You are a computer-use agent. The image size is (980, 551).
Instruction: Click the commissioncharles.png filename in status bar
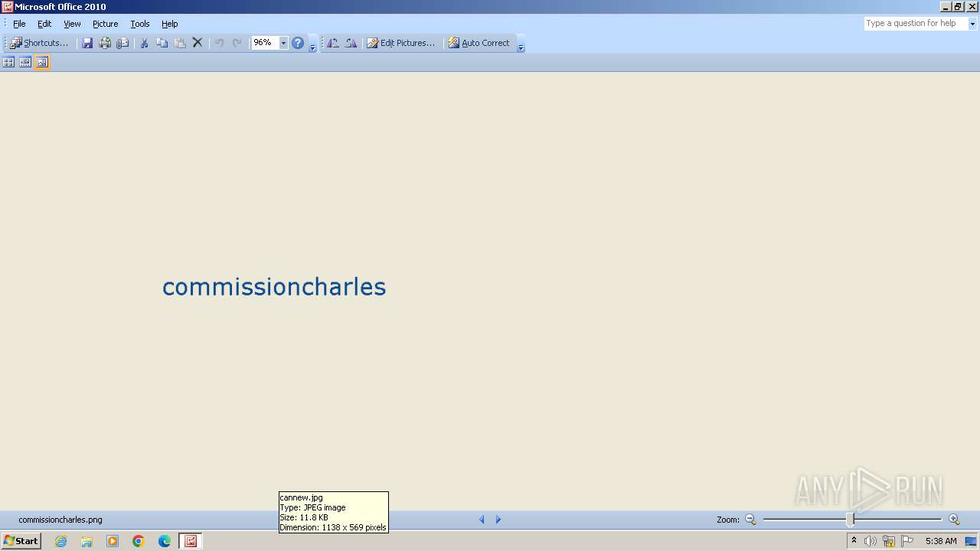(60, 520)
